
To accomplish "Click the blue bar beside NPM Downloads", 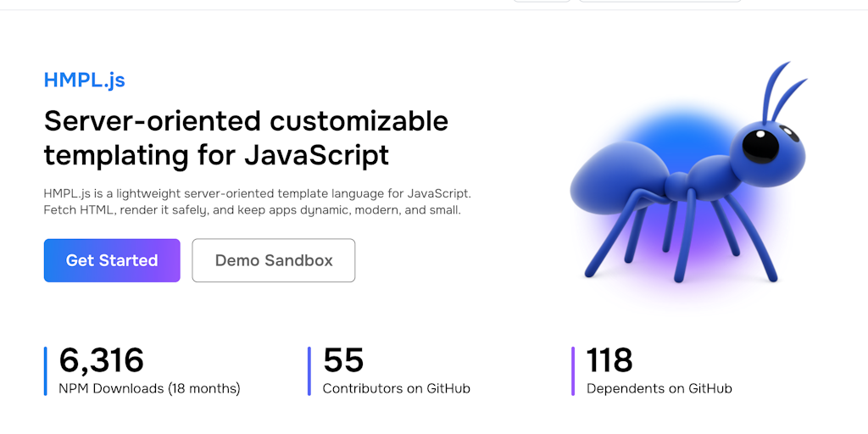I will click(45, 370).
